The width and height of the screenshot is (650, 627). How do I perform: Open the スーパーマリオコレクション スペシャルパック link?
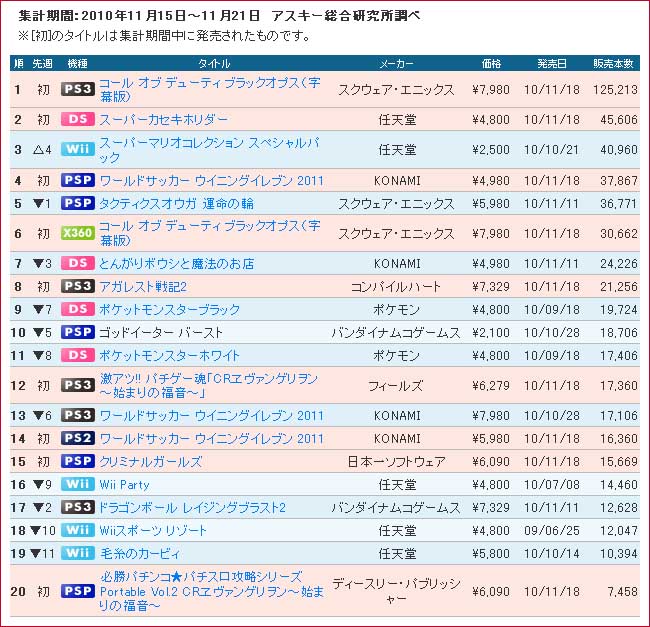tap(210, 150)
